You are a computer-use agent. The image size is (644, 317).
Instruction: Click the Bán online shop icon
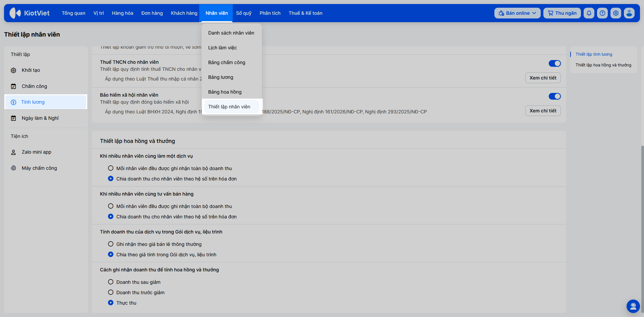click(x=501, y=13)
